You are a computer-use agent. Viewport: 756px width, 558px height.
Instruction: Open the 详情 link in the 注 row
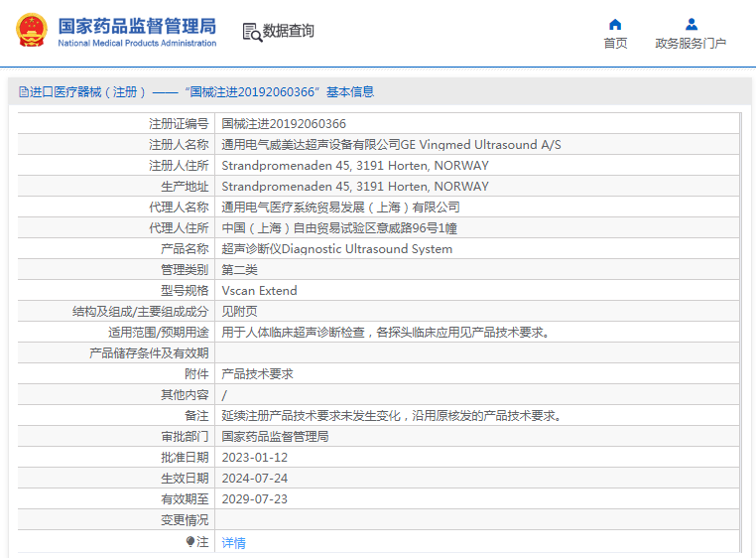(233, 542)
